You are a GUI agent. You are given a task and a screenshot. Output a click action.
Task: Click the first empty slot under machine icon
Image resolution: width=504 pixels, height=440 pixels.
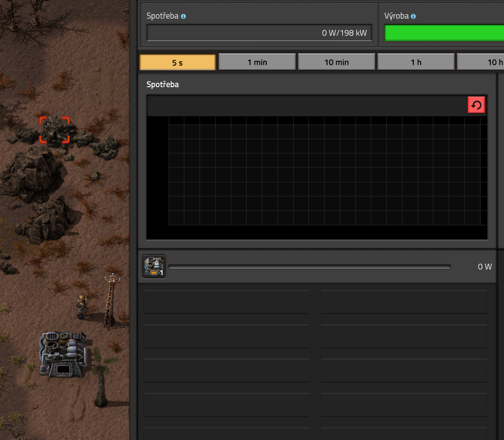227,302
